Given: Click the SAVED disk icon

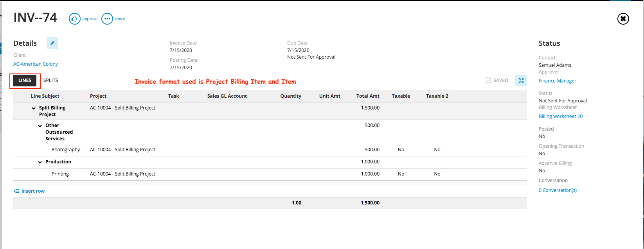Looking at the screenshot, I should (x=488, y=81).
